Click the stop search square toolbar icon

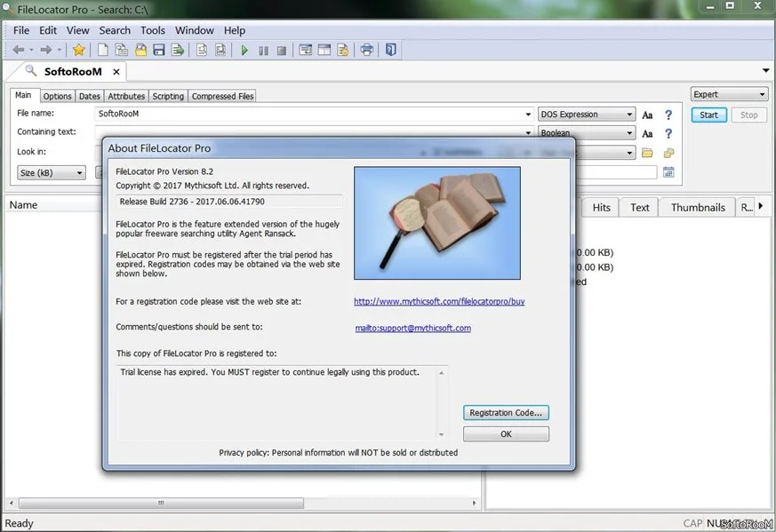pos(282,51)
